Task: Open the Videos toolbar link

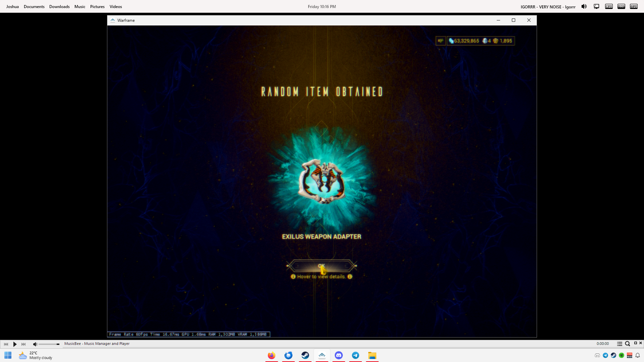Action: coord(116,6)
